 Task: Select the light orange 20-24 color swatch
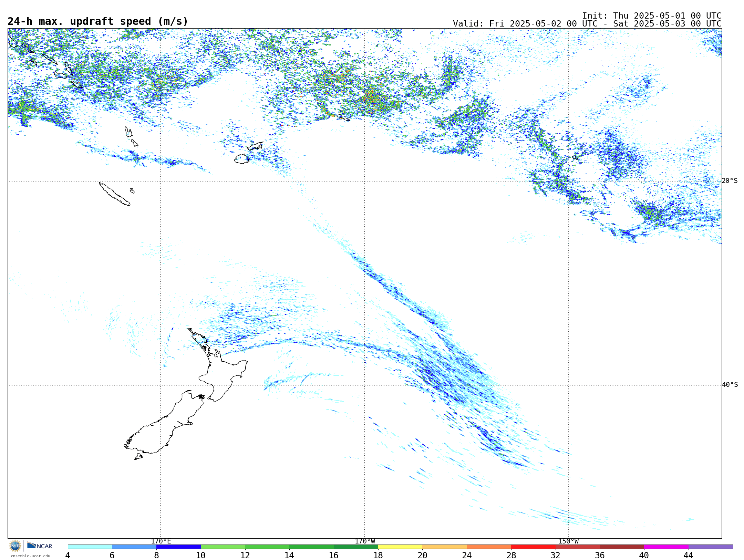pos(445,547)
